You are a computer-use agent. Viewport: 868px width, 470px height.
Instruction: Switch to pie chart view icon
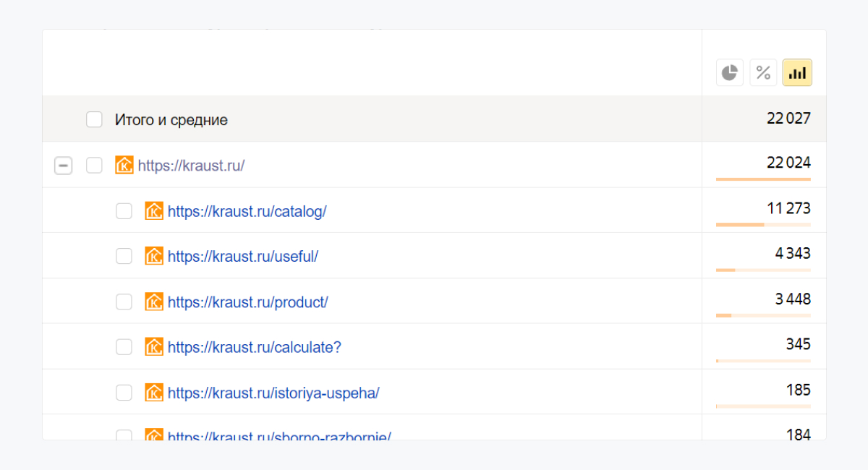[730, 72]
